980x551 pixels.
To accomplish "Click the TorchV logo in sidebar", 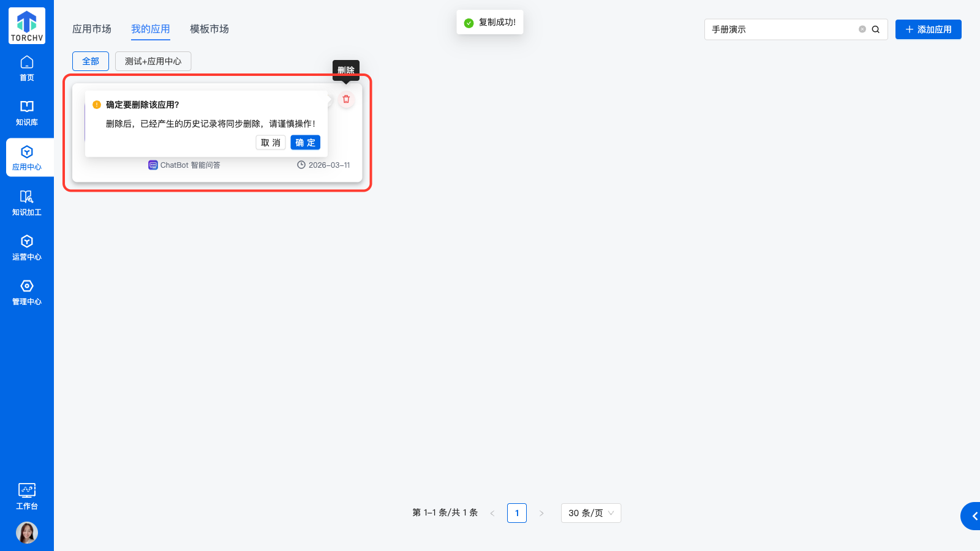I will (27, 26).
